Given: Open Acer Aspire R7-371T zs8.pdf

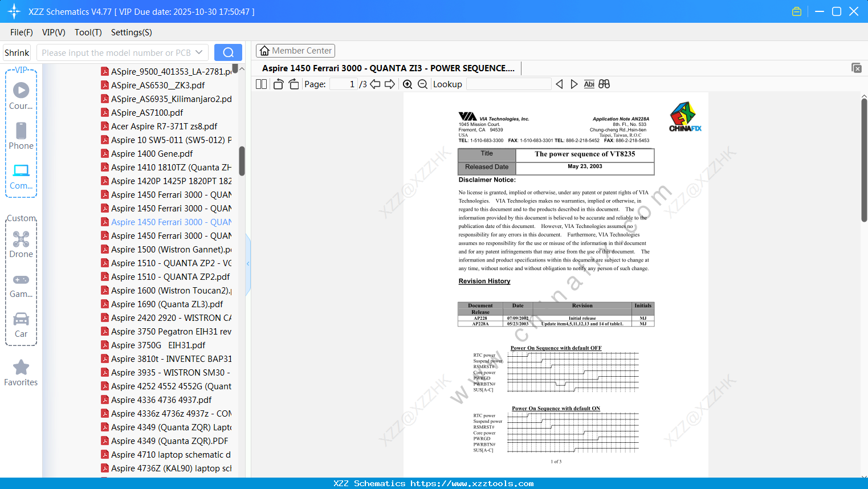Looking at the screenshot, I should coord(164,126).
